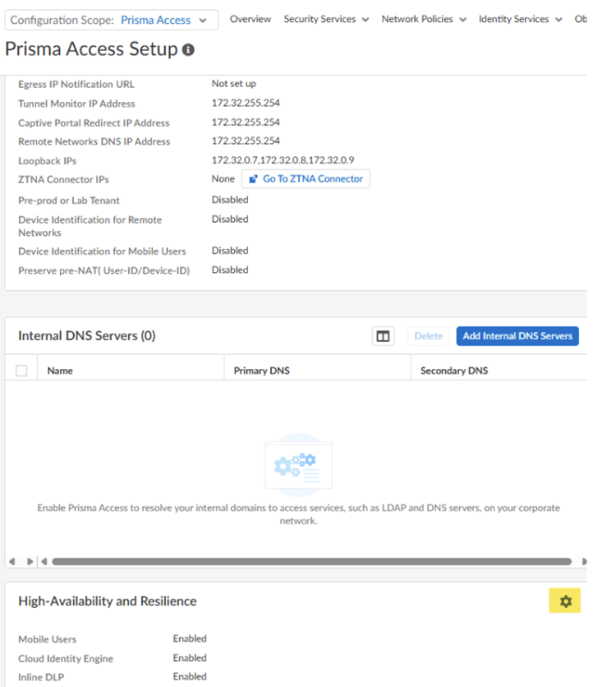Open the column layout icon for DNS table
Screen dimensions: 616x687
(x=383, y=336)
